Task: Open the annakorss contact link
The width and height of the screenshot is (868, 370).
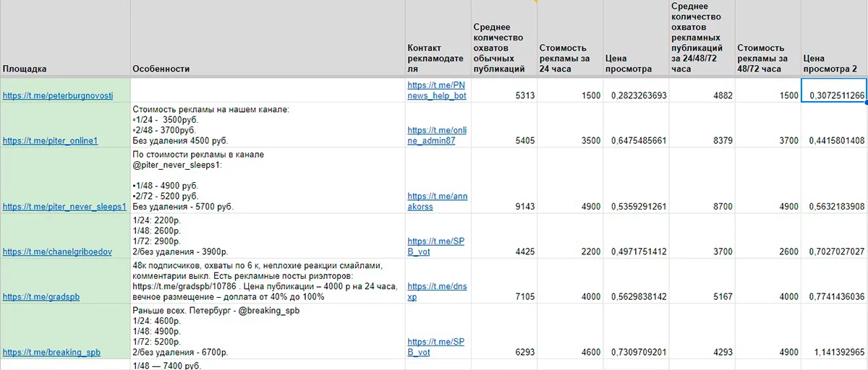Action: coord(438,201)
